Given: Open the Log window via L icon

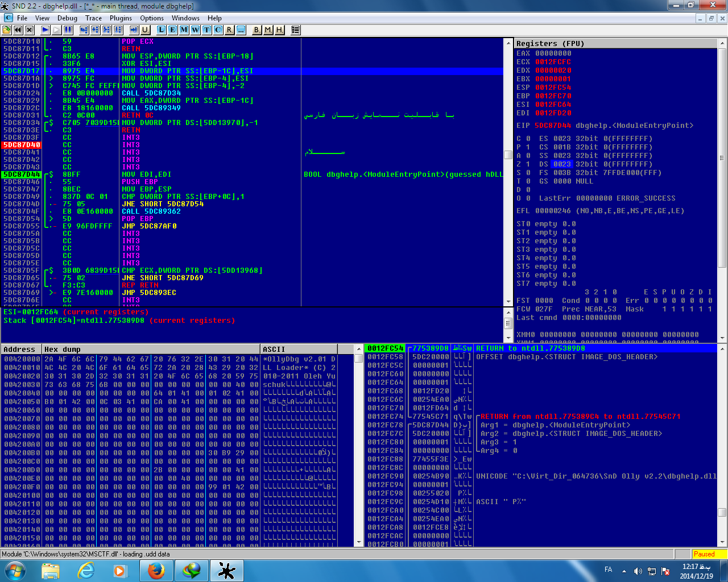Looking at the screenshot, I should pyautogui.click(x=162, y=30).
